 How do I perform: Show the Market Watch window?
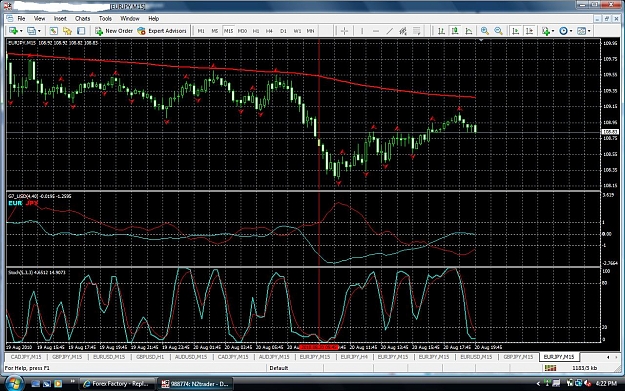[x=54, y=31]
